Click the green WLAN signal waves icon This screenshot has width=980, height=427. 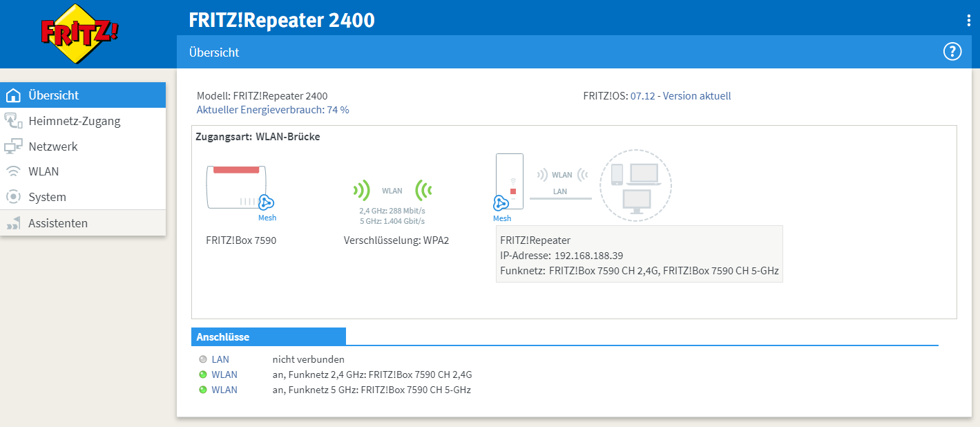(392, 190)
